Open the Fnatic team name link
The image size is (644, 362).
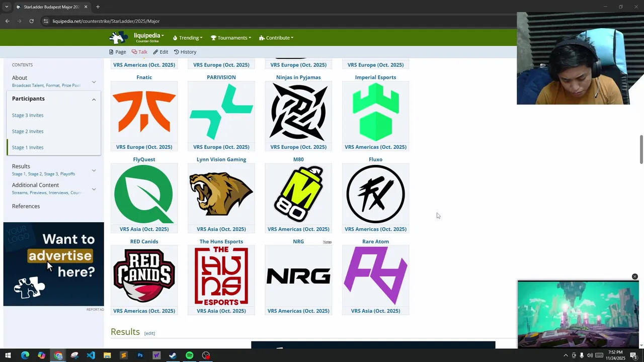coord(144,77)
